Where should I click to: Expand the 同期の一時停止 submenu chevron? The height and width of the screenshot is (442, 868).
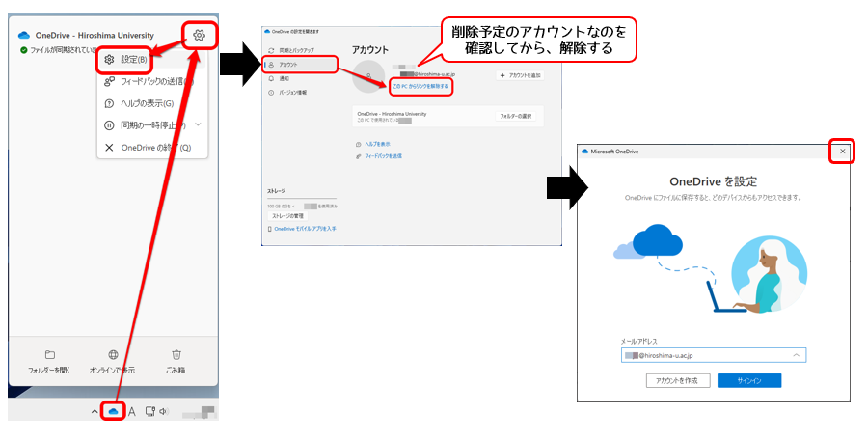point(198,125)
